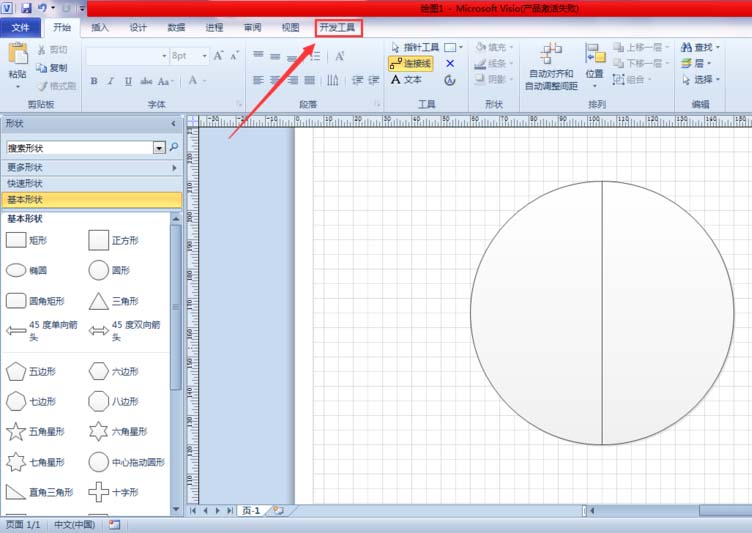Viewport: 752px width, 533px height.
Task: Click Auto Align & Space (自动对齐和自动调整间距)
Action: 551,66
